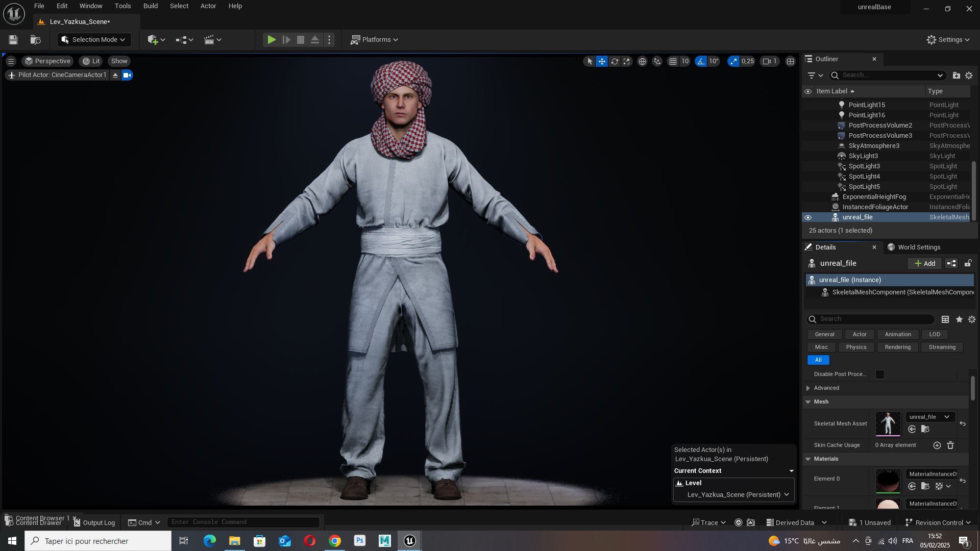Viewport: 980px width, 551px height.
Task: Click the console command input field
Action: [x=243, y=522]
